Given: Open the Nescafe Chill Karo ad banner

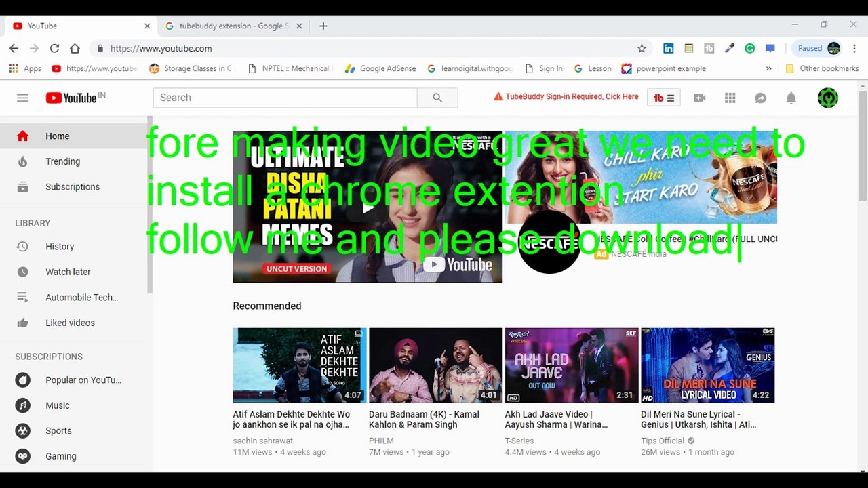Looking at the screenshot, I should (641, 177).
